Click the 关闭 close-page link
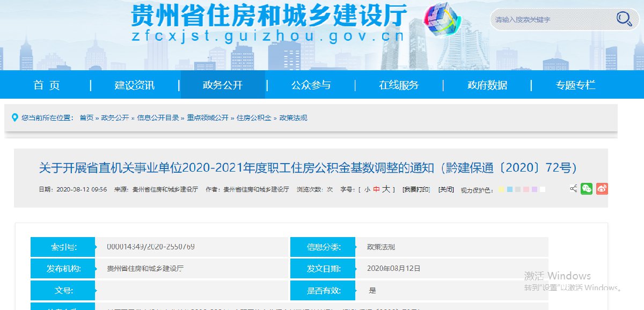 click(x=446, y=189)
